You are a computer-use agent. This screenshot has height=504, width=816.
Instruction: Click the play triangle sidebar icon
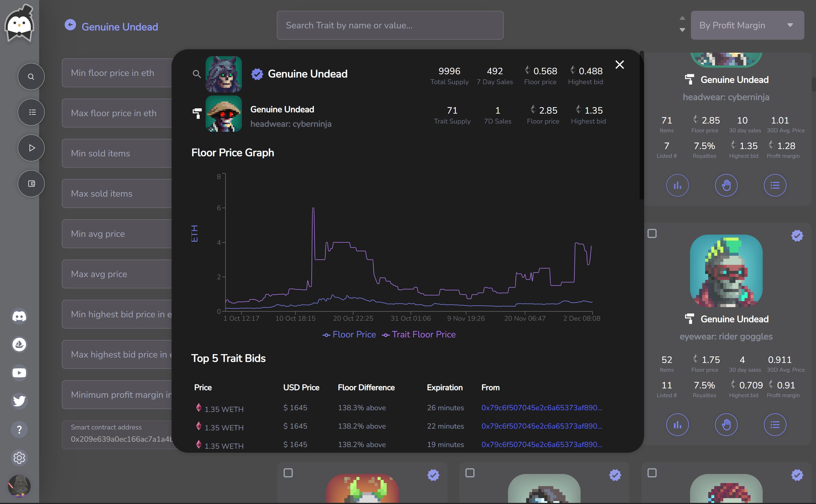tap(31, 148)
